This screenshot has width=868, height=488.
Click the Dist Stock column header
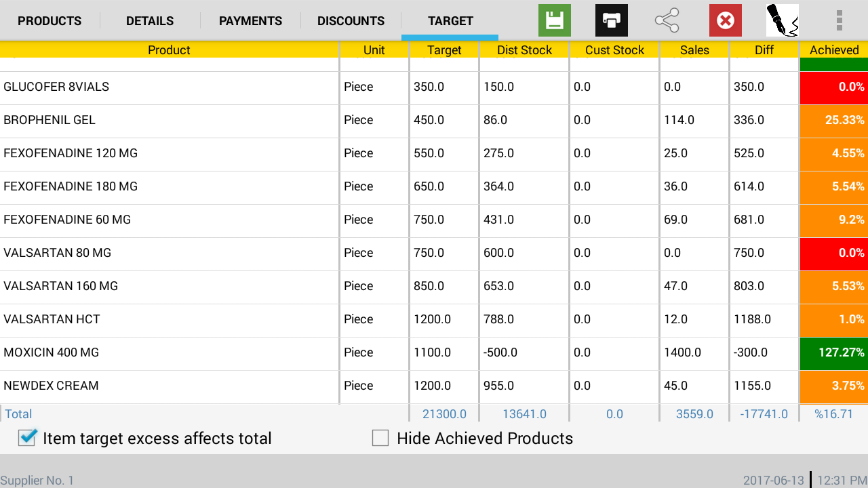[524, 50]
